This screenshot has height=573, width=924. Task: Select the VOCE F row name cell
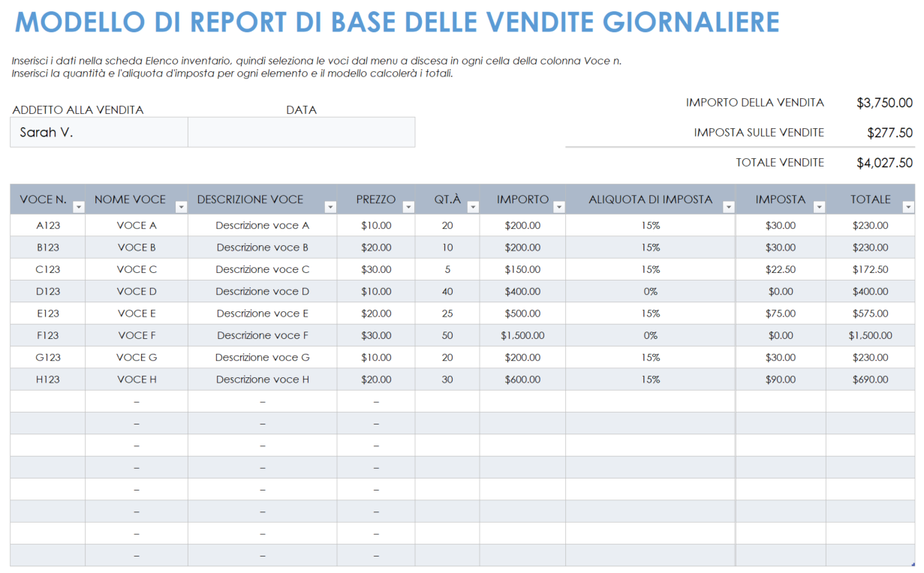pos(136,335)
